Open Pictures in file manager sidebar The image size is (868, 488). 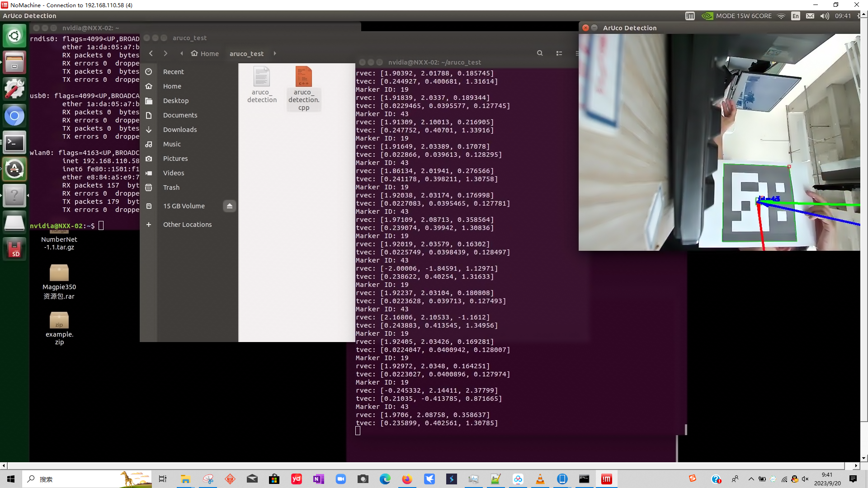[189, 159]
